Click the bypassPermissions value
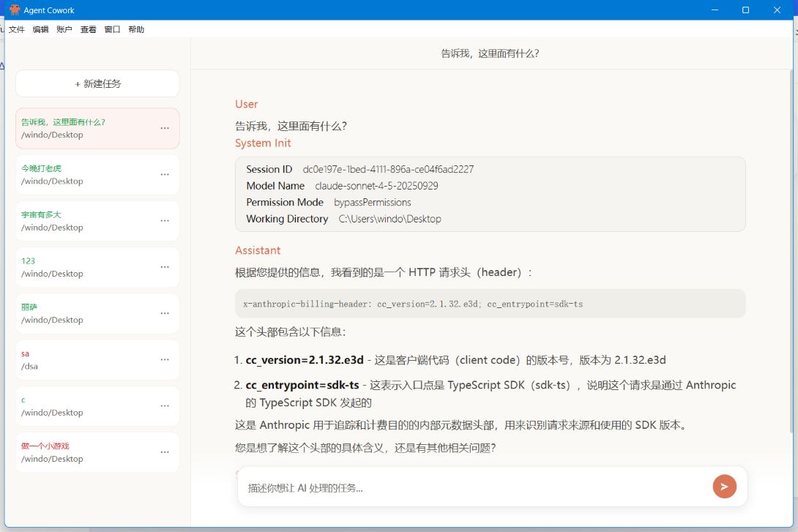The height and width of the screenshot is (532, 798). coord(372,203)
